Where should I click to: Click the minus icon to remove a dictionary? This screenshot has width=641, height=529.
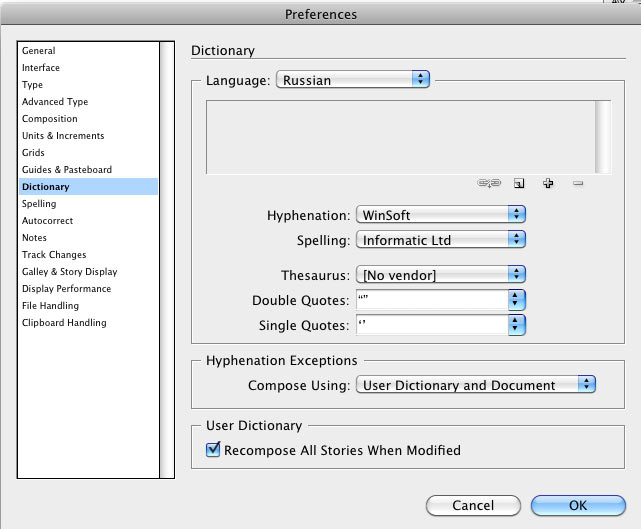[578, 184]
